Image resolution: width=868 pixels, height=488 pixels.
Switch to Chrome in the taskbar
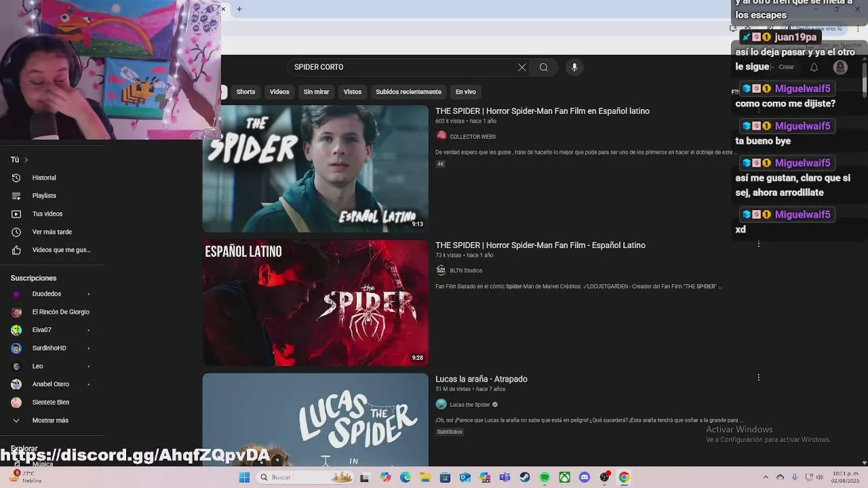(x=624, y=477)
